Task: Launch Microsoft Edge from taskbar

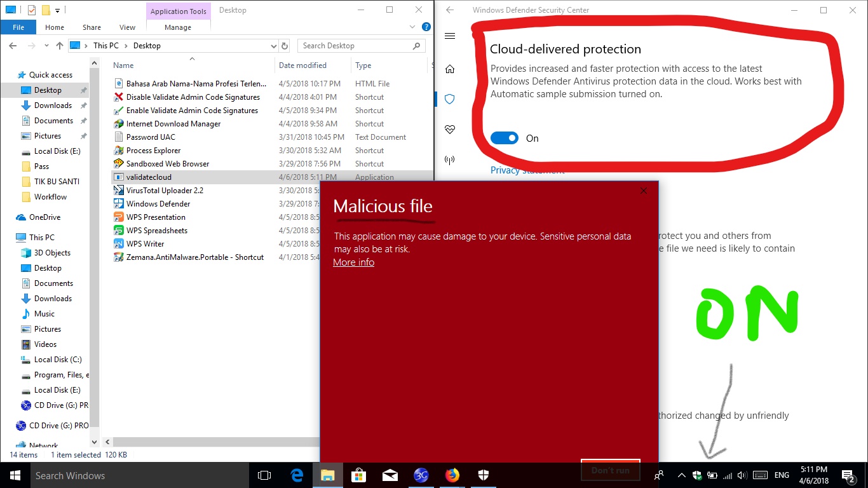Action: 297,475
